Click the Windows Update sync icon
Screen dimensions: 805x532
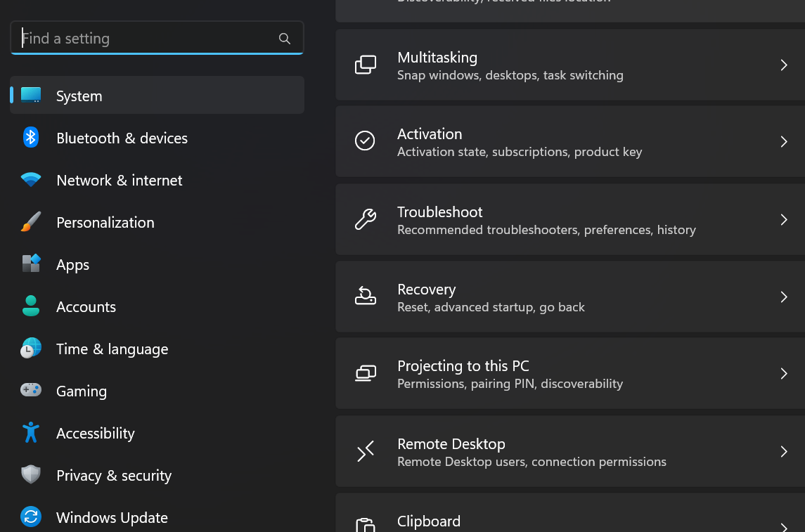click(x=31, y=517)
